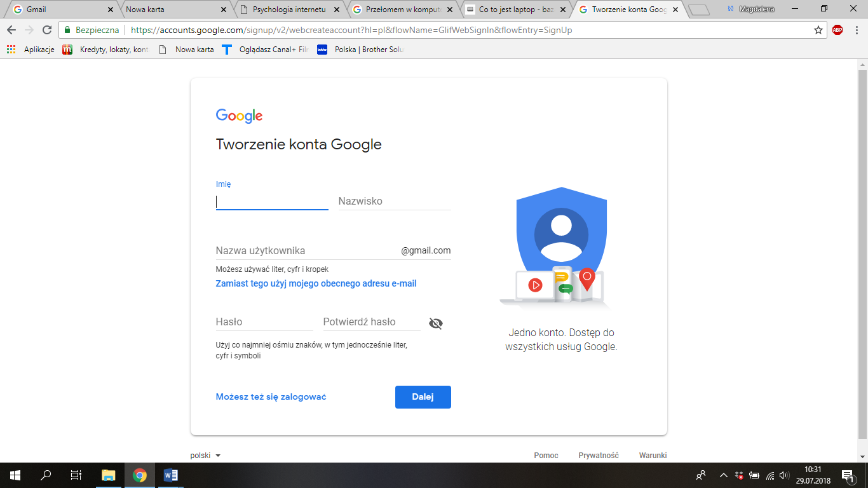Click the Możesz też się zalogować link
The image size is (868, 488).
pyautogui.click(x=271, y=397)
